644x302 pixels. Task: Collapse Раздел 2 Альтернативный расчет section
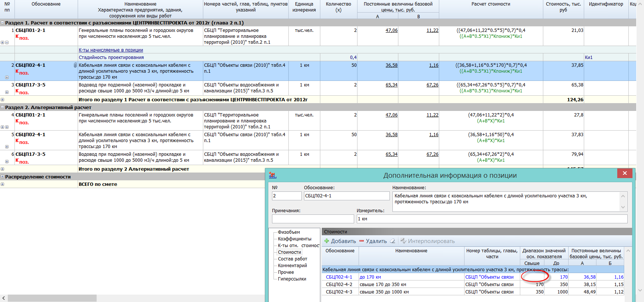(x=3, y=107)
